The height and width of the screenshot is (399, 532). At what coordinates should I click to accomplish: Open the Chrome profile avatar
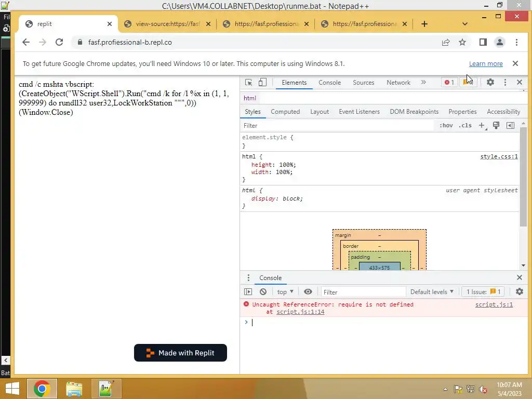coord(499,42)
